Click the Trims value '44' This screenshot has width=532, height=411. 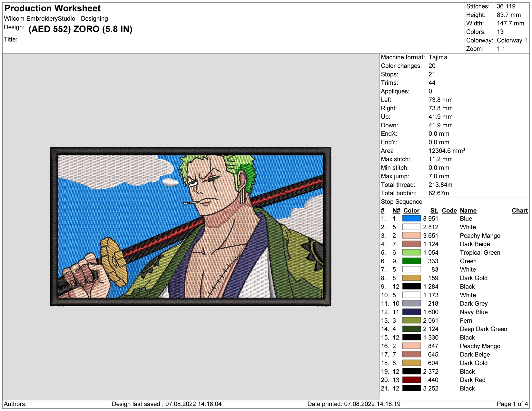click(432, 83)
